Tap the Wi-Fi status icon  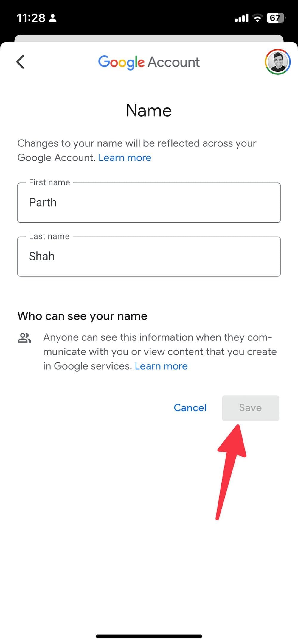point(257,18)
